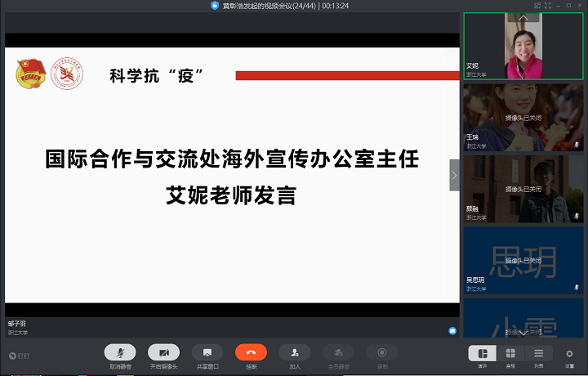The height and width of the screenshot is (376, 588).
Task: Select 王瑞's participant tile
Action: click(523, 117)
